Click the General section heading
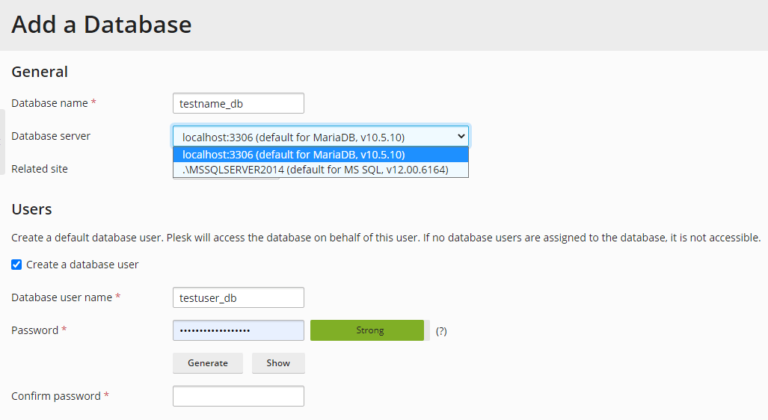Image resolution: width=768 pixels, height=420 pixels. pyautogui.click(x=40, y=72)
